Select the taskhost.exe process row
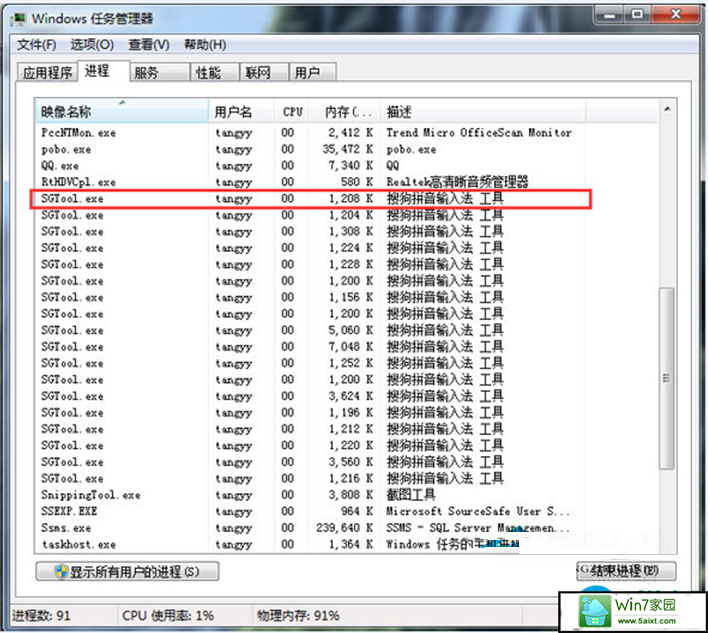708x633 pixels. tap(310, 545)
